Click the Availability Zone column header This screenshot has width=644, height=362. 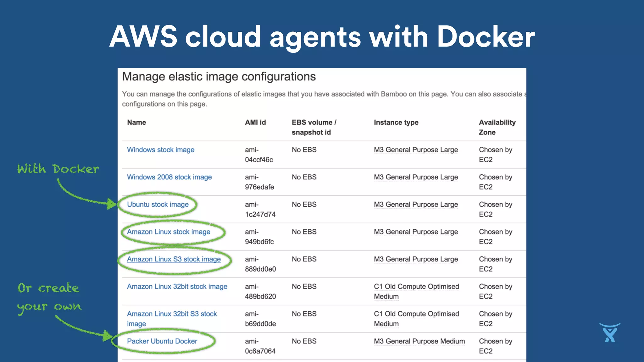[x=497, y=127]
